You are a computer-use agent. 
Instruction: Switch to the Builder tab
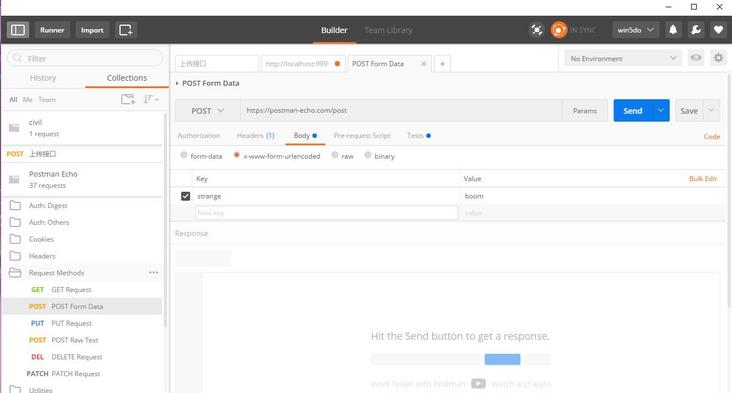pyautogui.click(x=334, y=30)
